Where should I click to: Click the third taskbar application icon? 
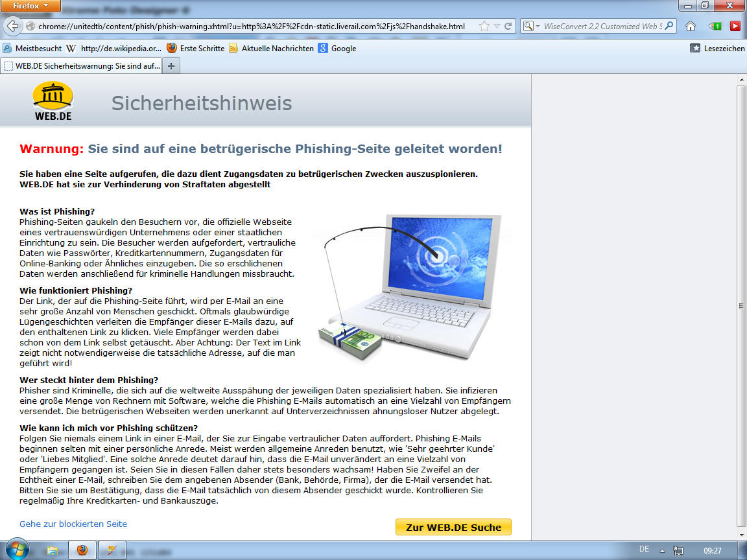112,550
